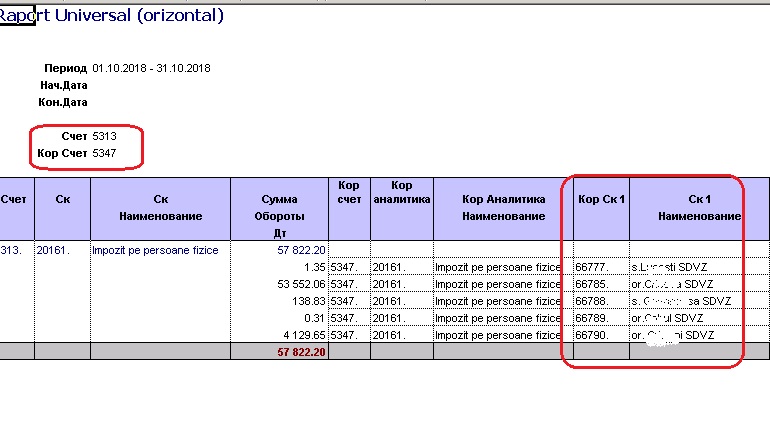Viewport: 770px width, 431px height.
Task: Select the amount 4 129.65 cell
Action: 279,335
